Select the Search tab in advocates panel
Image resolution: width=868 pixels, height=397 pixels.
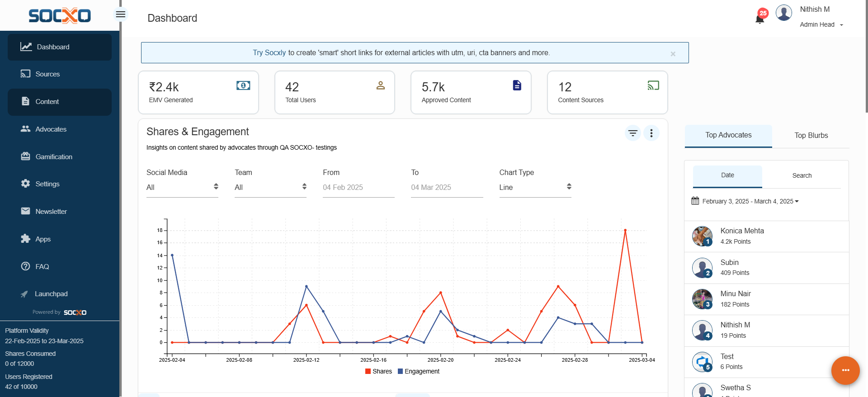pyautogui.click(x=802, y=175)
